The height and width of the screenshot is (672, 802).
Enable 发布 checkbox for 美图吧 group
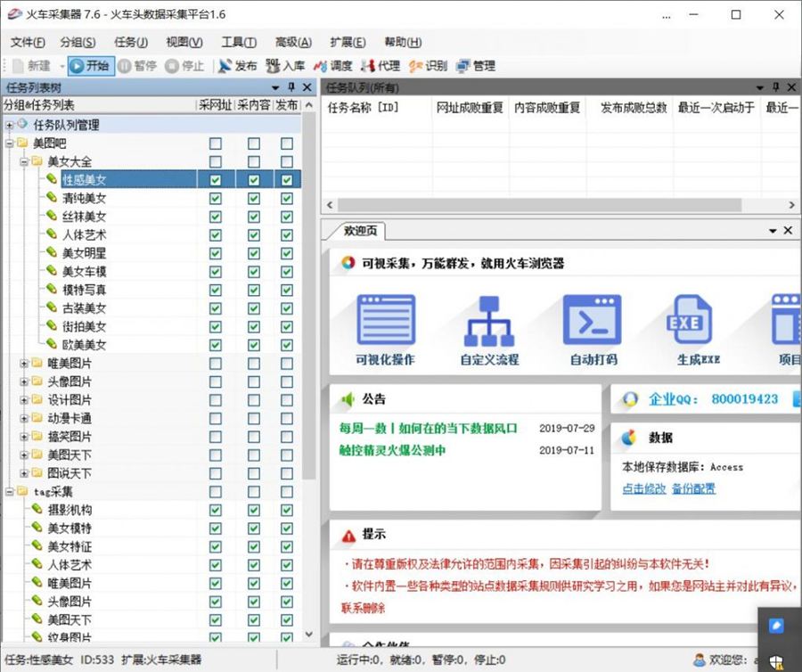286,143
